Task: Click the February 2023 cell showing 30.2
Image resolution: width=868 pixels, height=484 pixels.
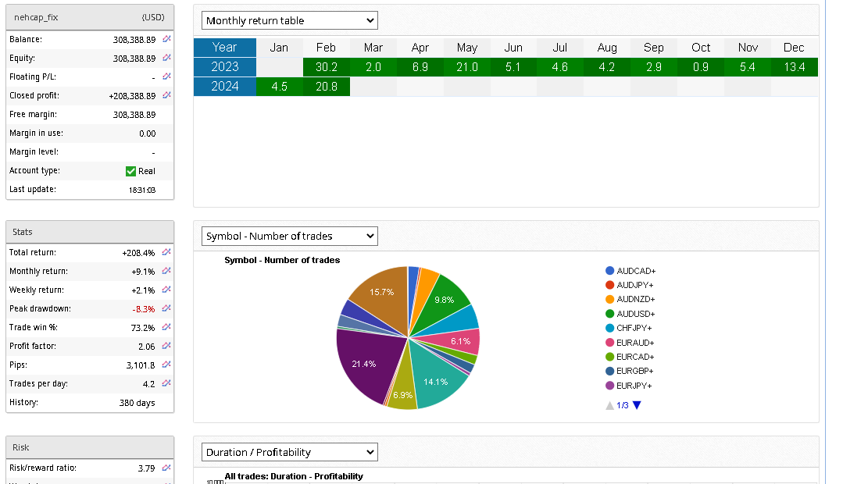Action: [326, 67]
